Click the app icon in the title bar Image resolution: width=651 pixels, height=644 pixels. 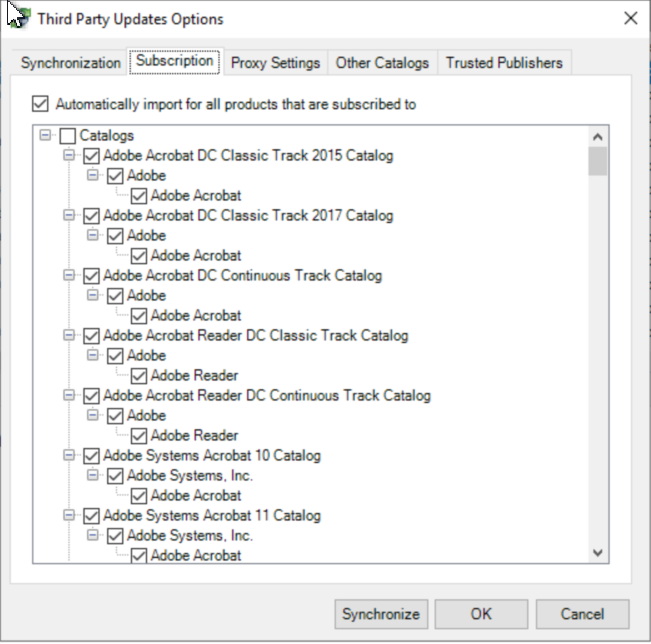click(x=20, y=18)
